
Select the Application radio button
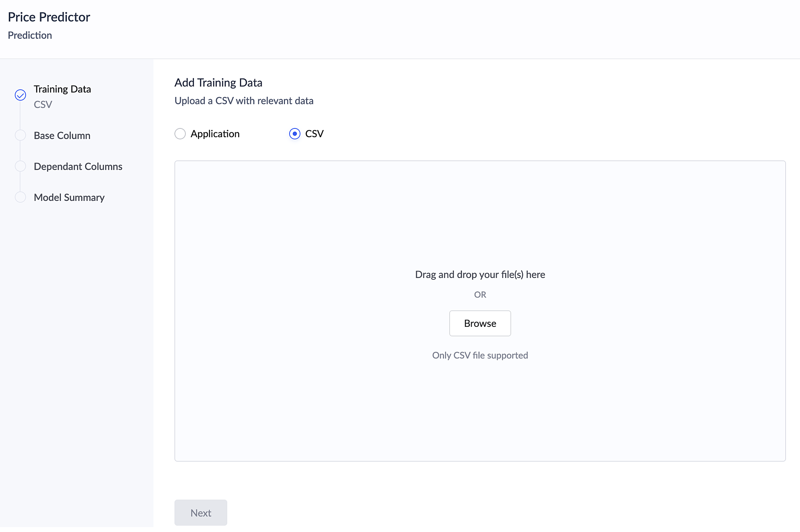click(x=180, y=134)
